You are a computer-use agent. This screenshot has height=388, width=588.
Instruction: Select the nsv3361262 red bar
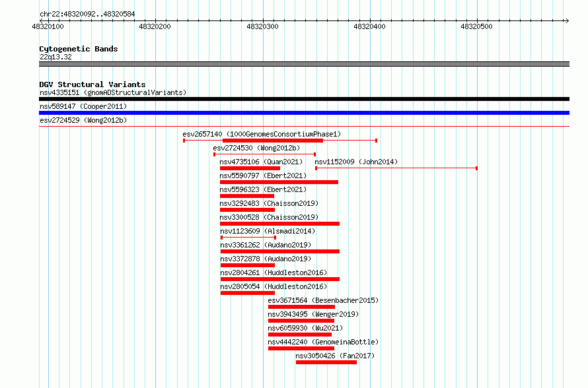[x=280, y=251]
